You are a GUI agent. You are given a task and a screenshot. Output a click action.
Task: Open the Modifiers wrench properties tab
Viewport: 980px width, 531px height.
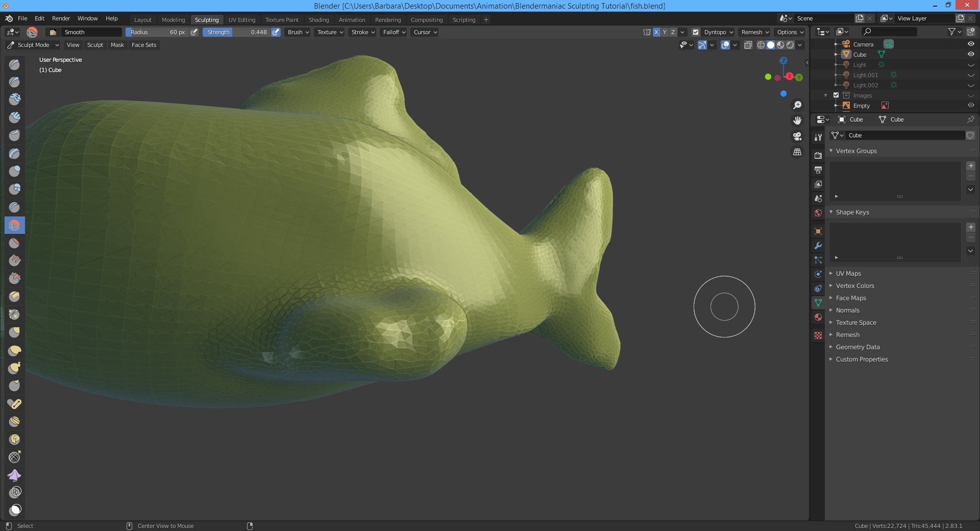818,246
